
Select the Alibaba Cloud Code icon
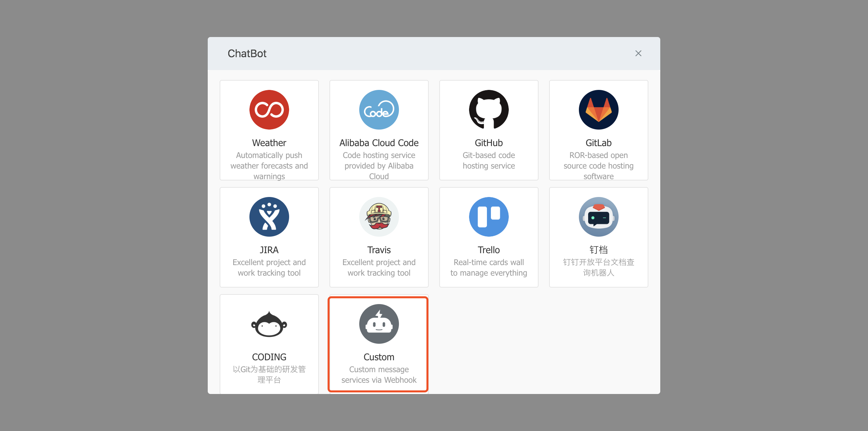coord(379,109)
